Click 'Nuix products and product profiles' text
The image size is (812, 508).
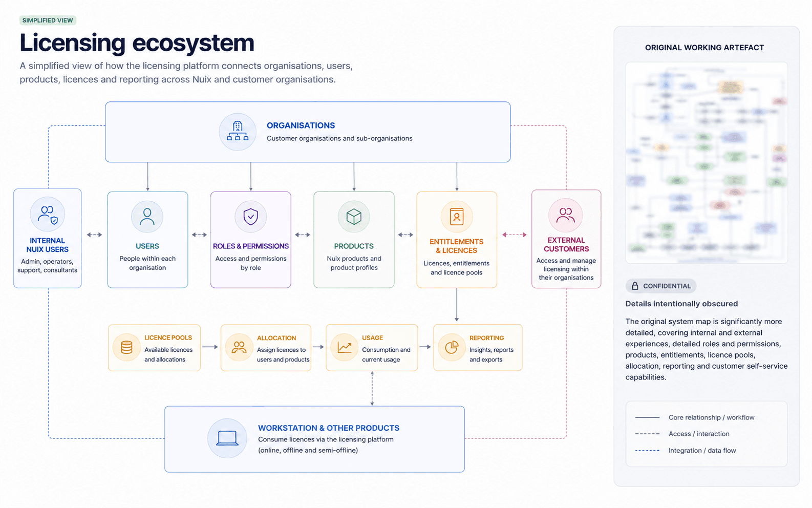[354, 263]
